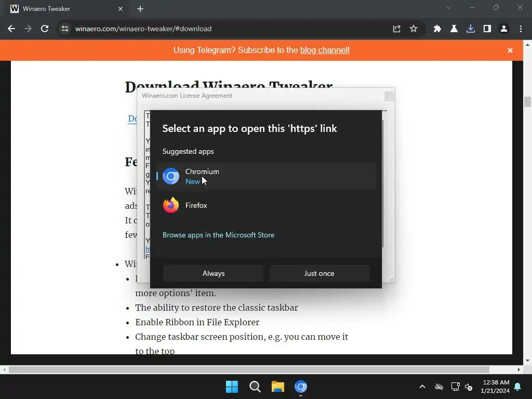The image size is (532, 399).
Task: Click the Chromium app icon
Action: [170, 176]
